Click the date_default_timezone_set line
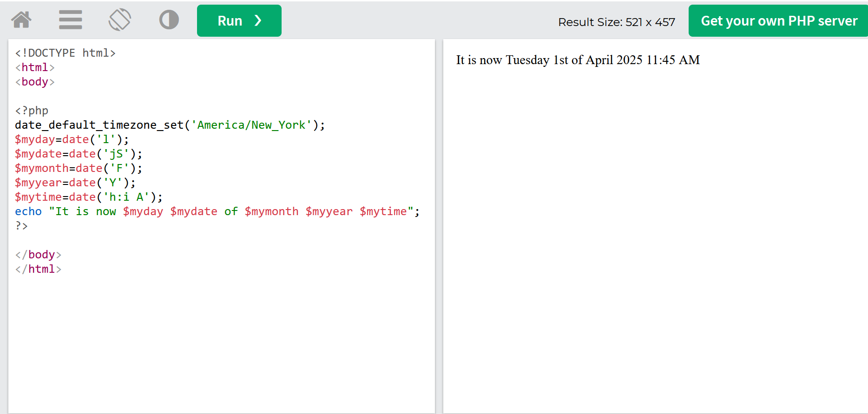The width and height of the screenshot is (868, 414). point(170,125)
